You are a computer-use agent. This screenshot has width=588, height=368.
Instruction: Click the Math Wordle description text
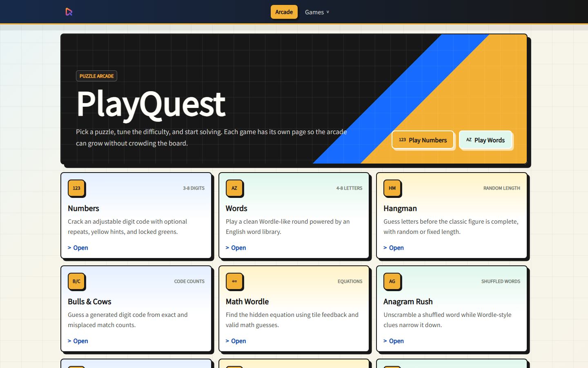292,320
